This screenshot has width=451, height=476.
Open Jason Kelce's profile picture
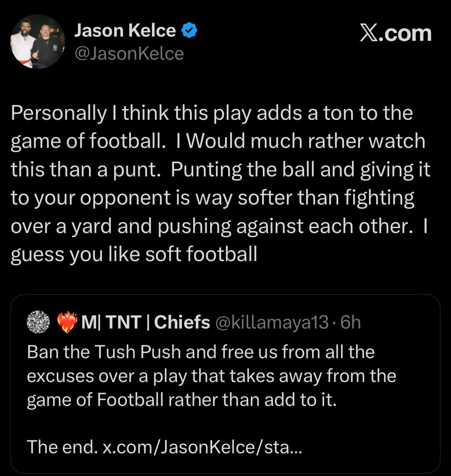(x=37, y=42)
